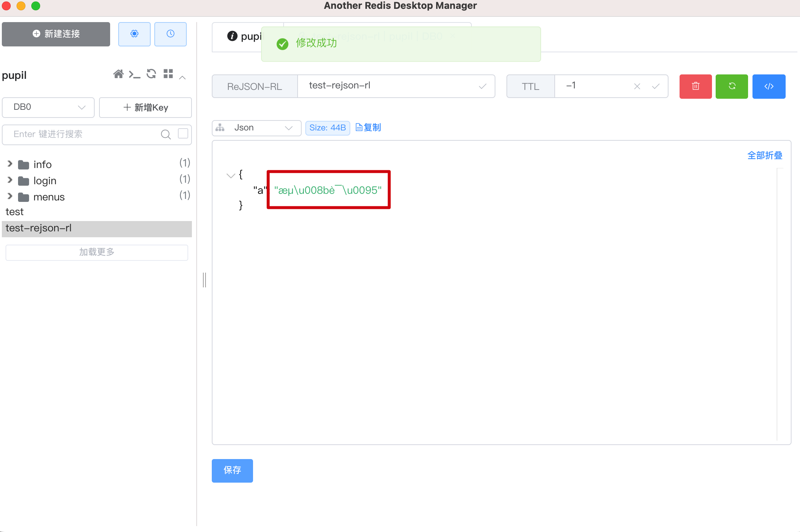Delete the key with red trash icon
Viewport: 800px width, 532px height.
pos(695,86)
